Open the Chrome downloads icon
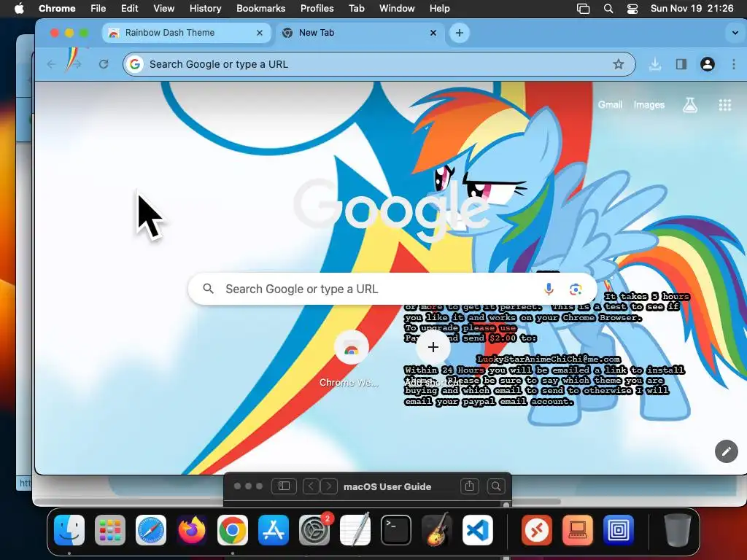The image size is (747, 560). tap(655, 64)
